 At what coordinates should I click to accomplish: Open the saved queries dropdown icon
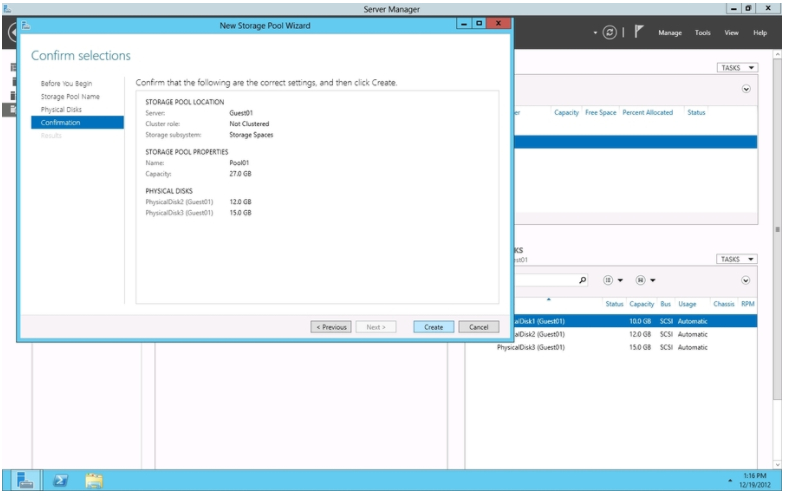click(645, 280)
